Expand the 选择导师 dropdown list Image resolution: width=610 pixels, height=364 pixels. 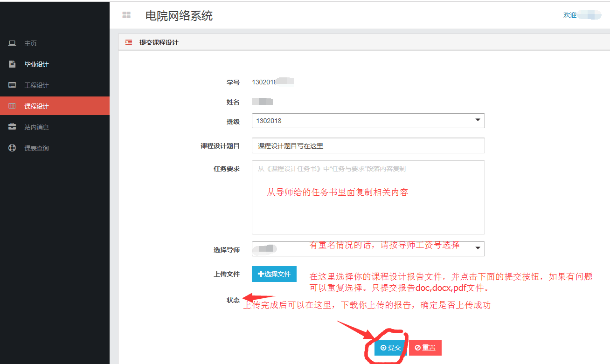(368, 249)
